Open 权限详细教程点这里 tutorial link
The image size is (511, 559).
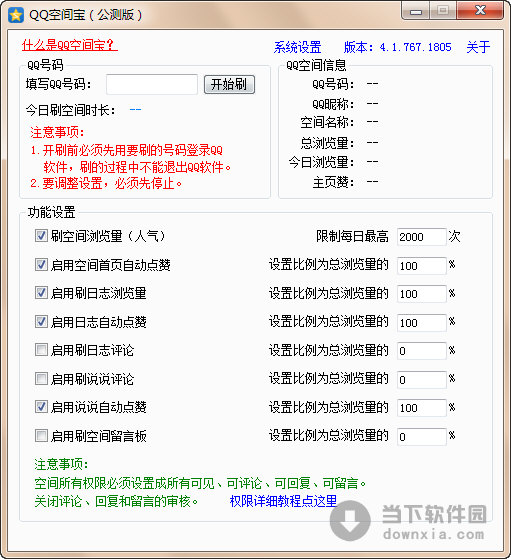point(283,501)
